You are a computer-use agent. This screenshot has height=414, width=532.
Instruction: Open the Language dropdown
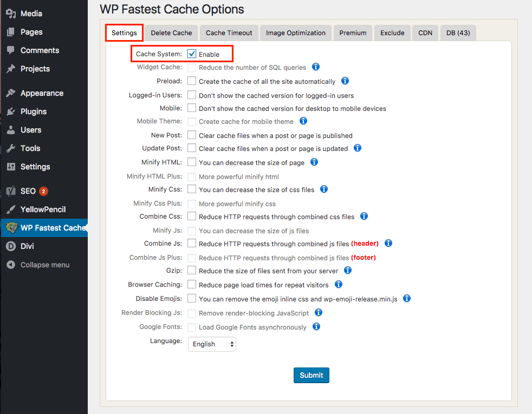pos(211,344)
